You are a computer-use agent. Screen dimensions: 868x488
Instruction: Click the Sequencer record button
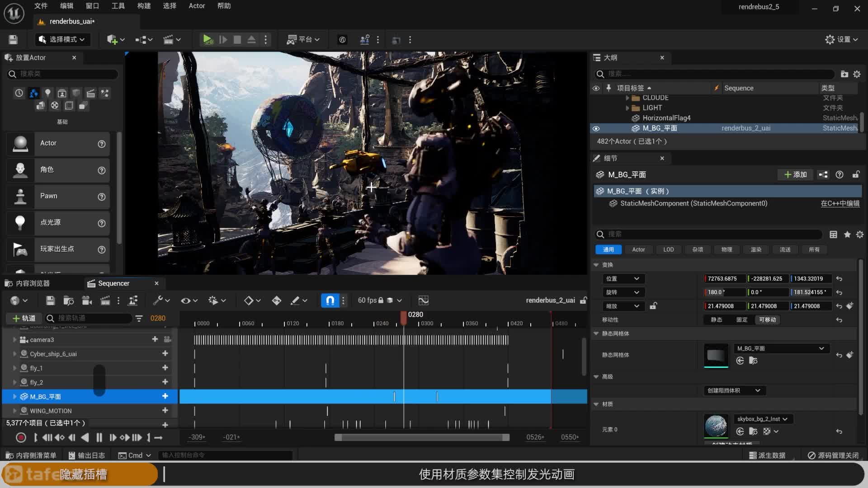pyautogui.click(x=21, y=437)
